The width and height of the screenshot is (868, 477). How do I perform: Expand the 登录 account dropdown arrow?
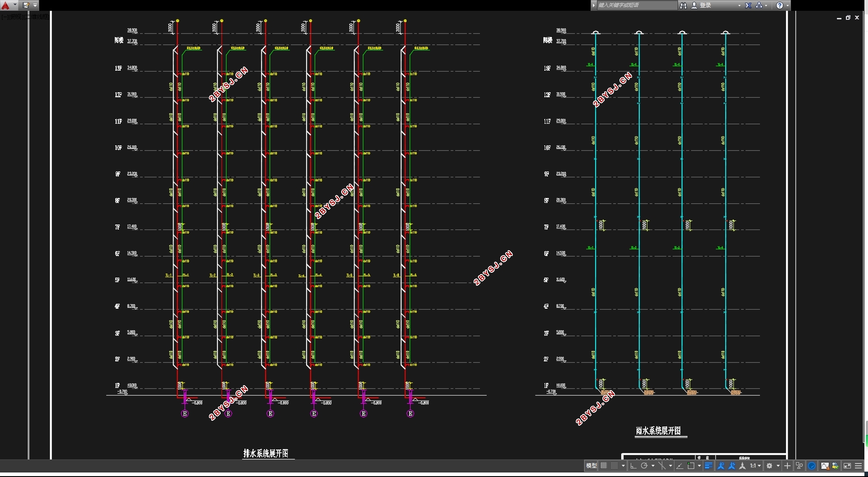[739, 5]
